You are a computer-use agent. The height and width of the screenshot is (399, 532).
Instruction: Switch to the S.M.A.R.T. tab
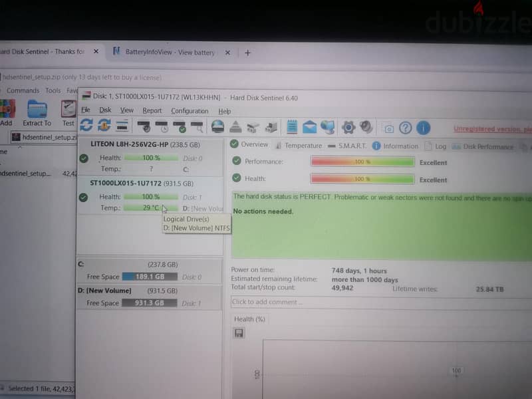347,146
